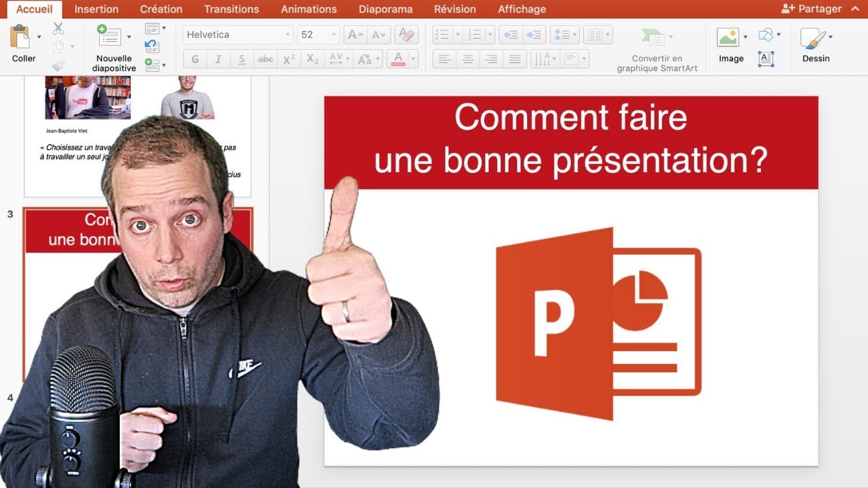This screenshot has height=488, width=868.
Task: Clear formatting with the eraser A icon
Action: point(406,35)
